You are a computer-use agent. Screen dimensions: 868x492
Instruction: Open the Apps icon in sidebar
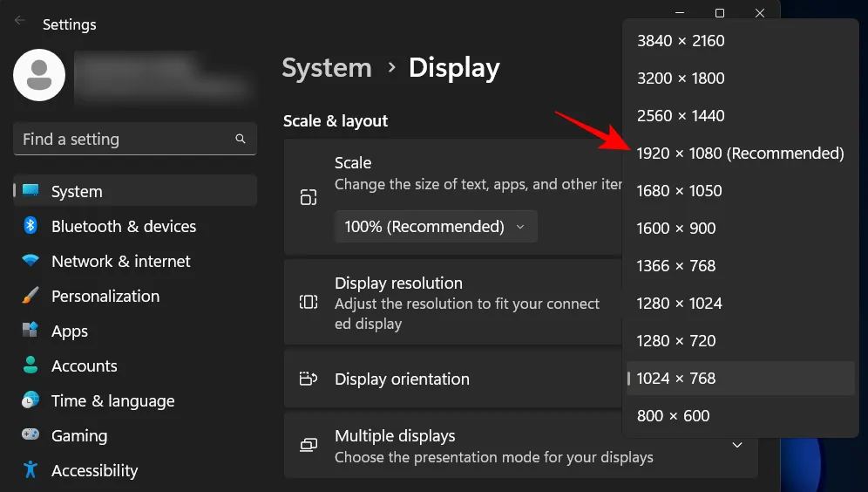click(x=31, y=331)
